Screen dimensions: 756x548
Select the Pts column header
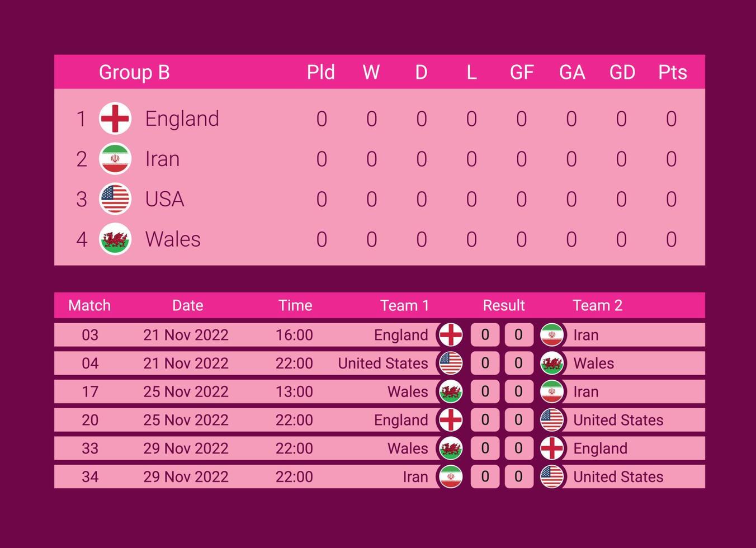pyautogui.click(x=672, y=72)
